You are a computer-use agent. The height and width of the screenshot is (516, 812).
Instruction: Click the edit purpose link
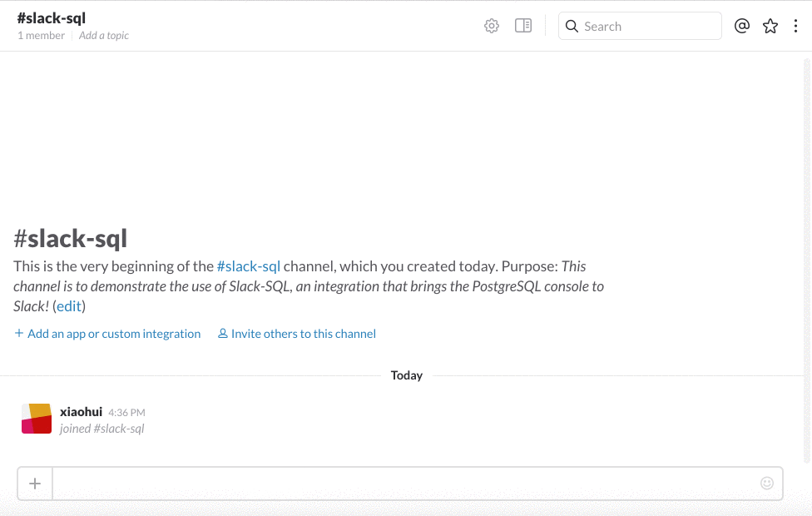pos(69,306)
